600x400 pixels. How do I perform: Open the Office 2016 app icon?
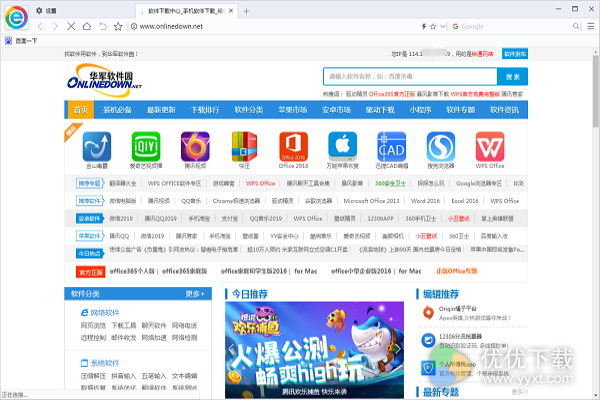[x=293, y=147]
